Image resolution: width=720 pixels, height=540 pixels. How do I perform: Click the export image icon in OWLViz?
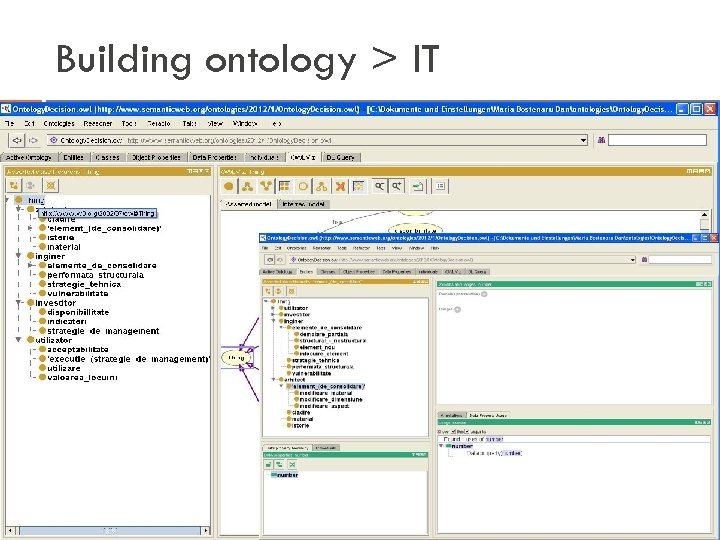click(418, 186)
